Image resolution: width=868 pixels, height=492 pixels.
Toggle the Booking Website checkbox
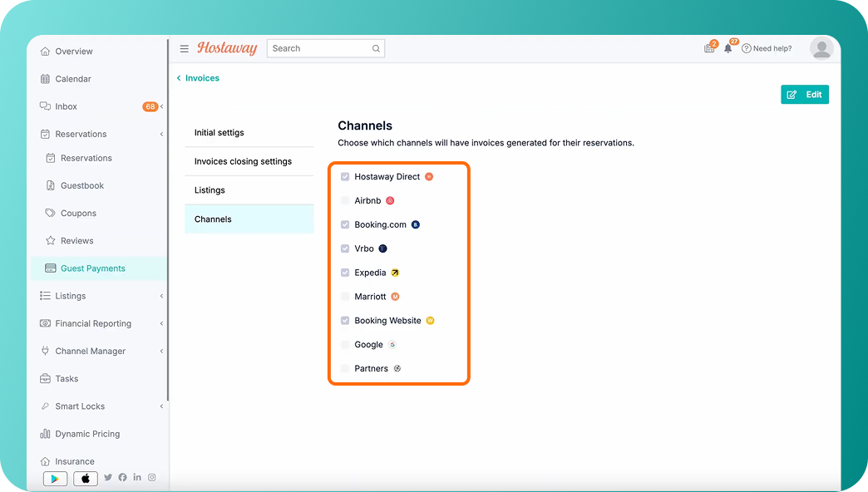pos(345,321)
